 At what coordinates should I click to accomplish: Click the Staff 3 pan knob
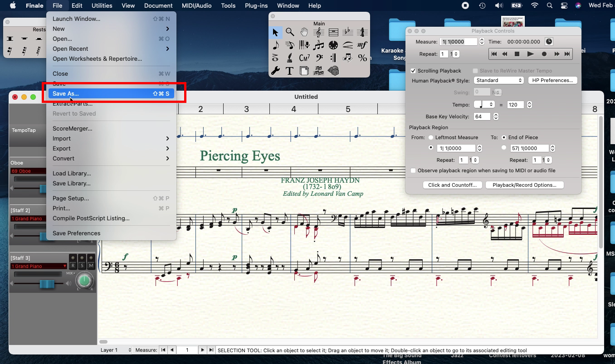pos(84,281)
